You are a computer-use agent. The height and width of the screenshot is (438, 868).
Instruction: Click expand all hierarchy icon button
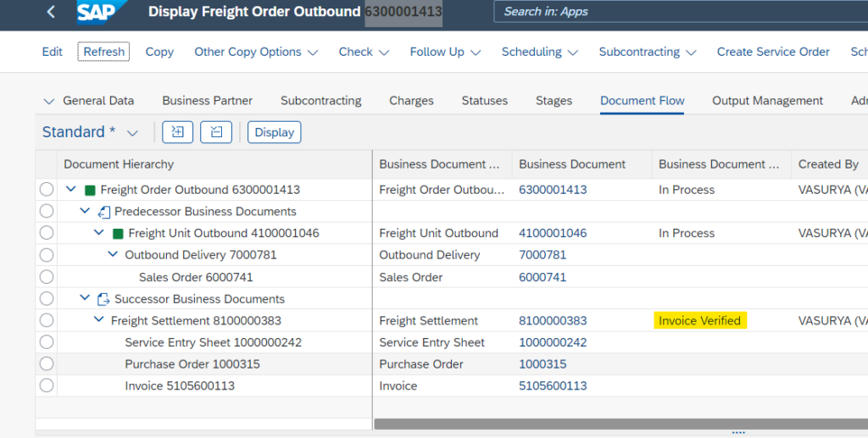[x=178, y=132]
